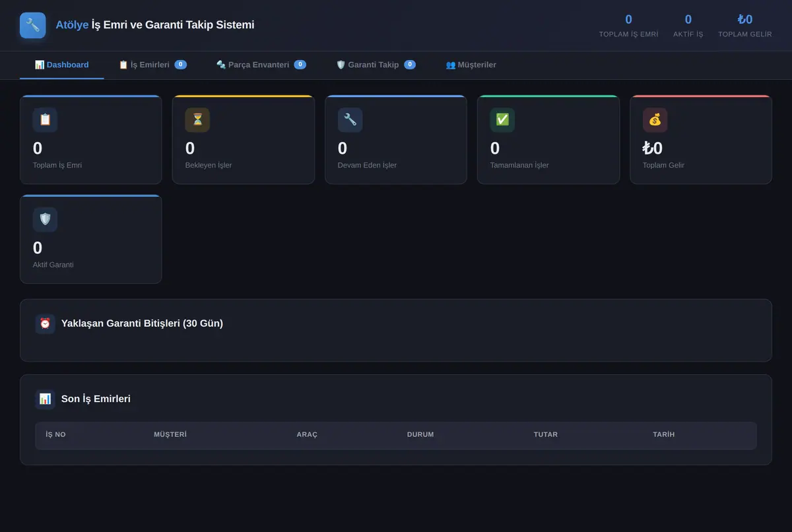Go to the Parça Envanteri tab

pyautogui.click(x=261, y=65)
